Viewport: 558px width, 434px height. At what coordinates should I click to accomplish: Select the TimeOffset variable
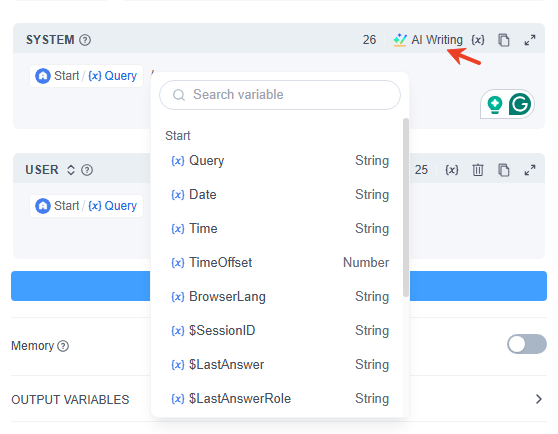pyautogui.click(x=280, y=263)
